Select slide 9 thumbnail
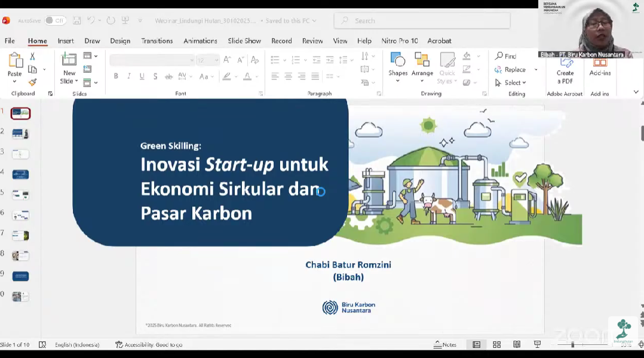This screenshot has width=644, height=358. coord(20,276)
